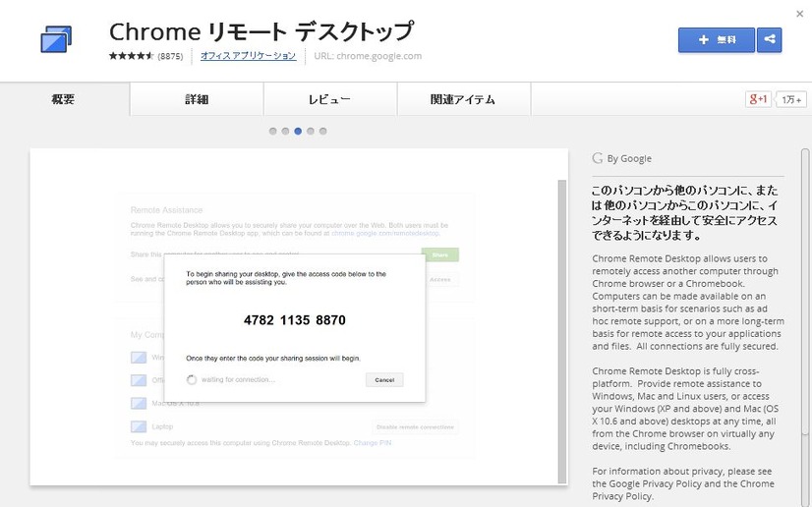Click the (8875) review count
This screenshot has height=507, width=812.
(x=170, y=56)
